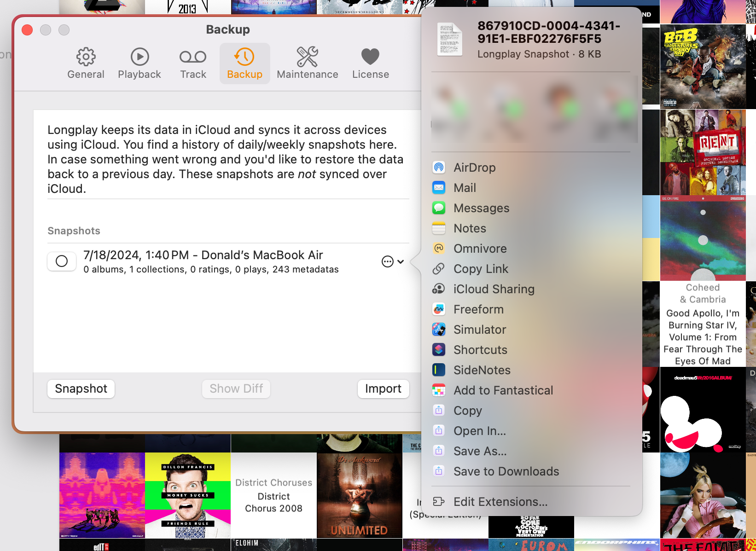Open the District Chorus 2008 album tile

point(273,495)
